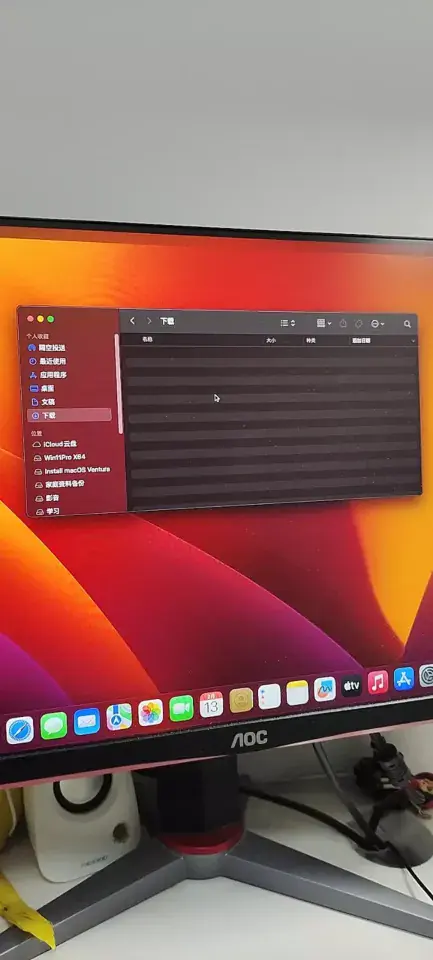Image resolution: width=433 pixels, height=960 pixels.
Task: Select 隔空投送 in the sidebar
Action: point(47,348)
